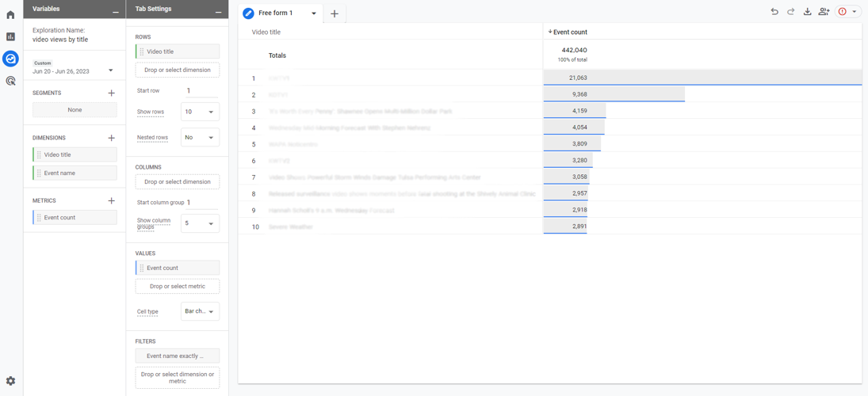This screenshot has height=396, width=868.
Task: Download the exploration data
Action: coord(807,12)
